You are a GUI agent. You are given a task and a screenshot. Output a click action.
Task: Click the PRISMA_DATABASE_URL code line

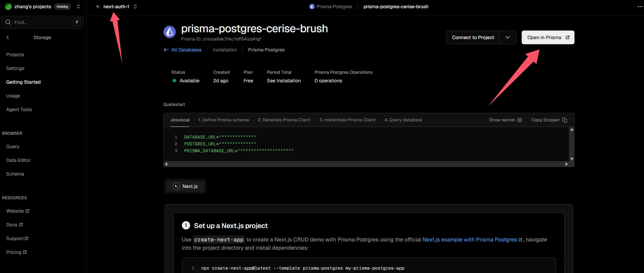(x=239, y=151)
